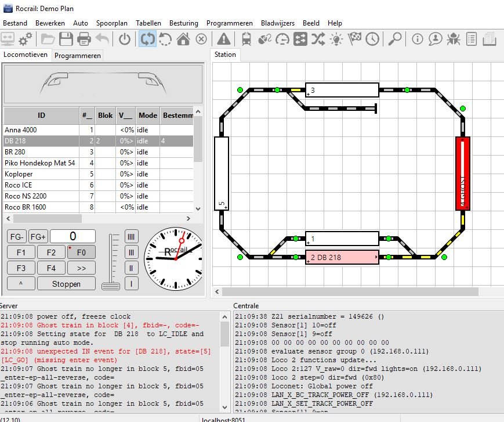The width and height of the screenshot is (504, 422).
Task: Click the >> direction button
Action: [x=81, y=268]
